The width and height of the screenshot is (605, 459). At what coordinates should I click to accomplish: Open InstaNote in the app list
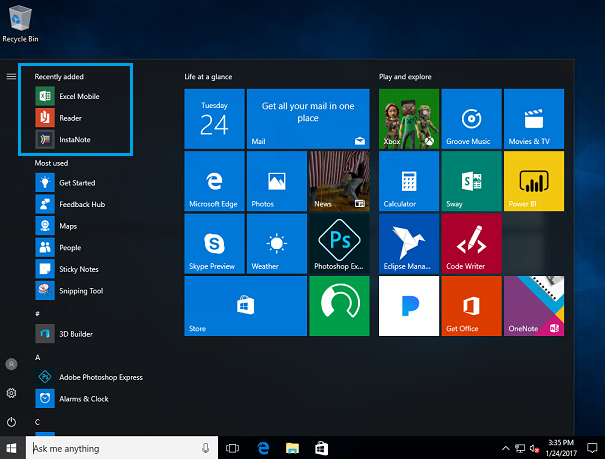(x=63, y=140)
